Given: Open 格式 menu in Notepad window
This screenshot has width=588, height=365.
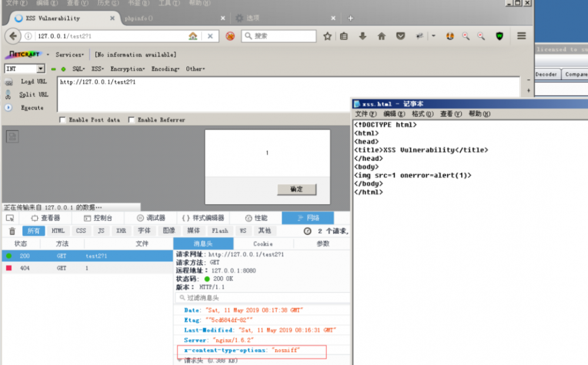Looking at the screenshot, I should [x=422, y=114].
